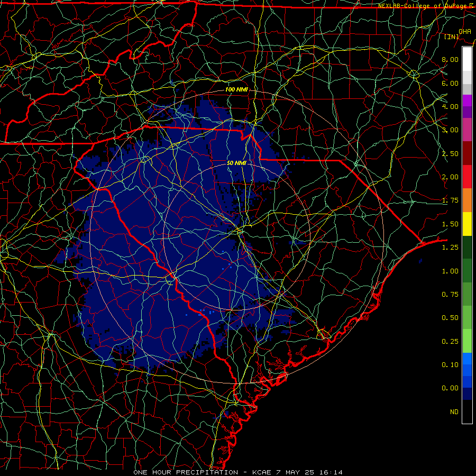The height and width of the screenshot is (476, 476).
Task: Click the 0.75 legend value
Action: pyautogui.click(x=450, y=295)
